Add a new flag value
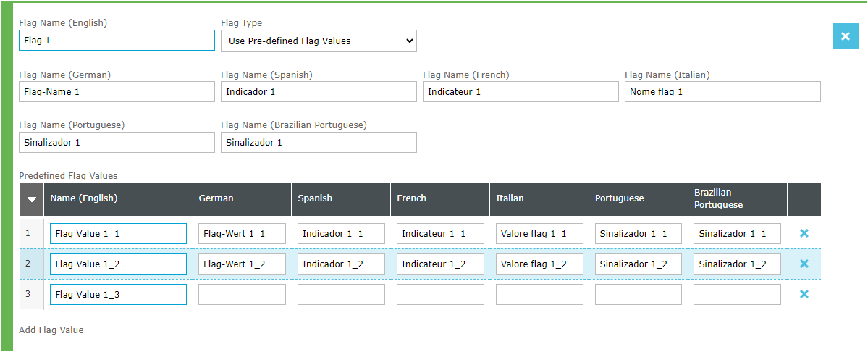Viewport: 868px width, 352px height. [x=51, y=330]
